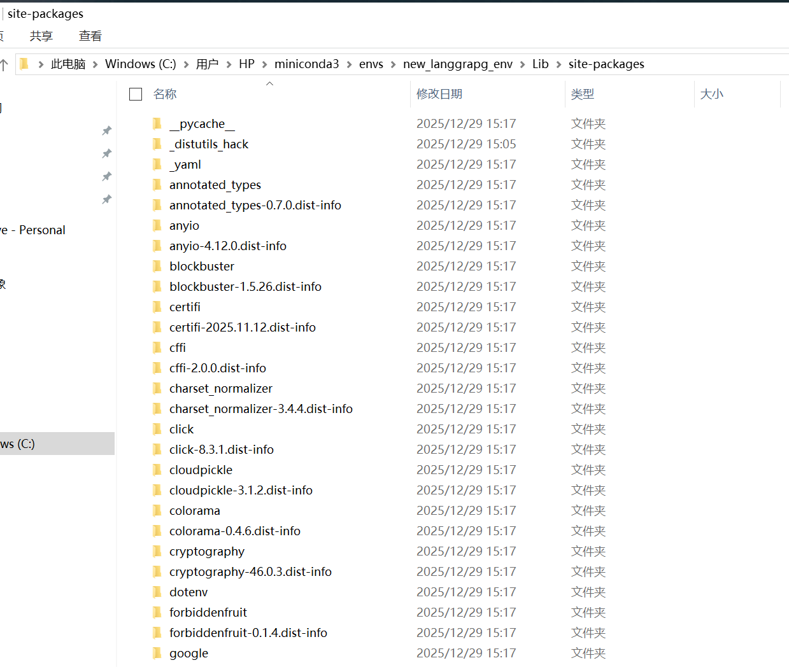Image resolution: width=789 pixels, height=672 pixels.
Task: Expand the chevron after miniconda3 in the path
Action: coord(349,64)
